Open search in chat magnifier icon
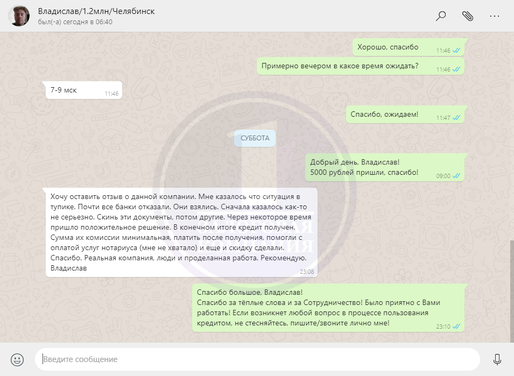Viewport: 514px width, 376px height. [x=441, y=16]
